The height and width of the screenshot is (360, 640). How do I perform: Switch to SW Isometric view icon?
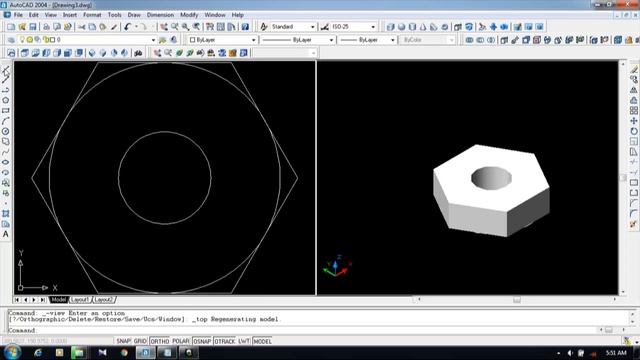click(92, 53)
